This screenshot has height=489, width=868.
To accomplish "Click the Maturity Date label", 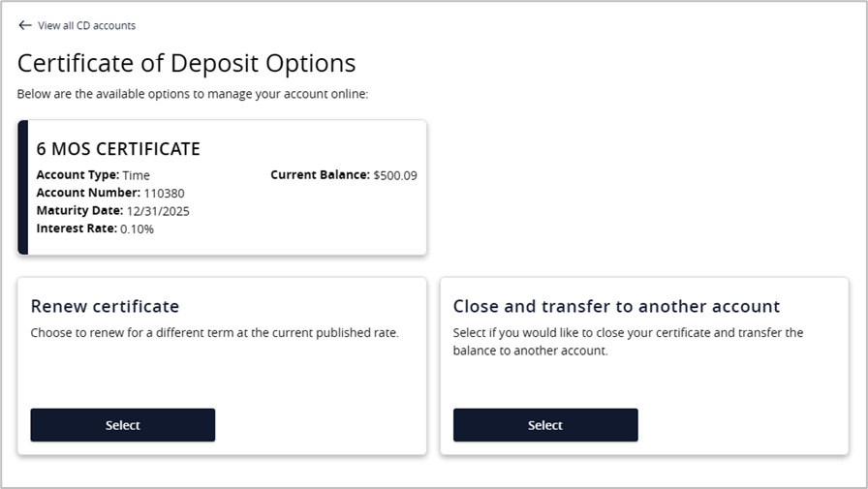I will [79, 211].
